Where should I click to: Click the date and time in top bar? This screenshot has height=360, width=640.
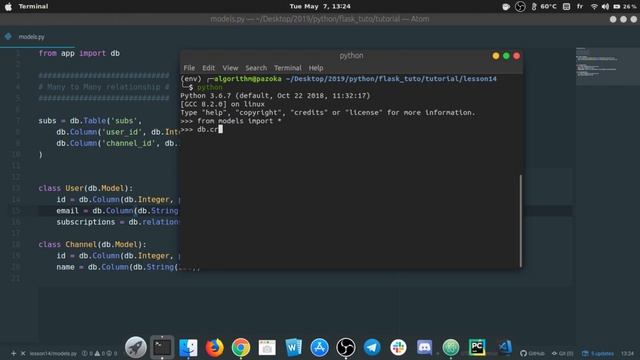click(320, 7)
